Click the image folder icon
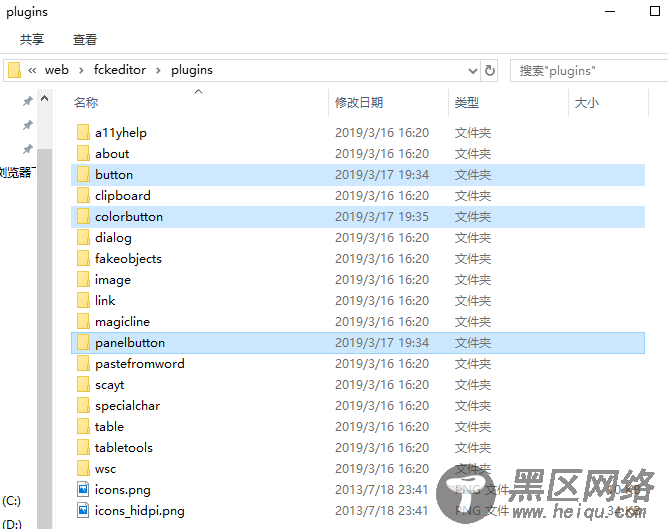 84,279
